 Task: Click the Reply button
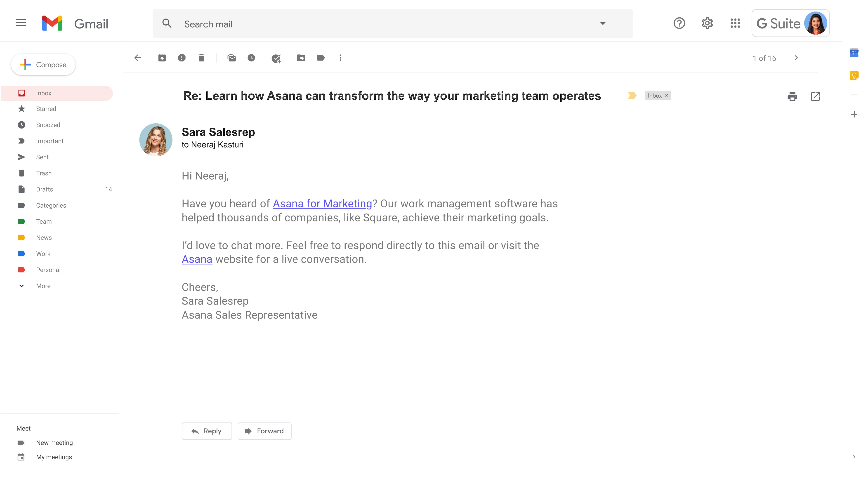tap(207, 431)
